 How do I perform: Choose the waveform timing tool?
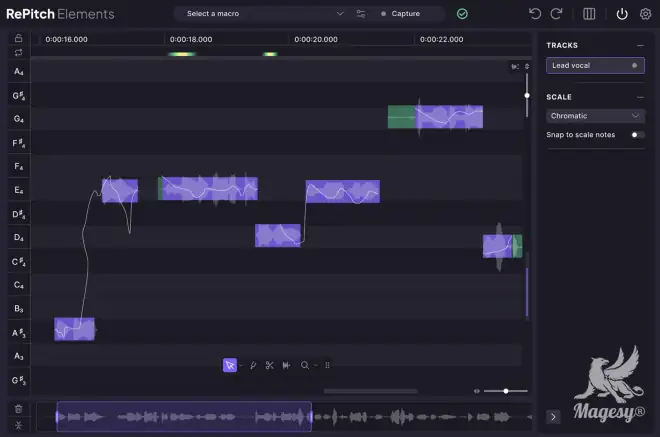coord(286,365)
